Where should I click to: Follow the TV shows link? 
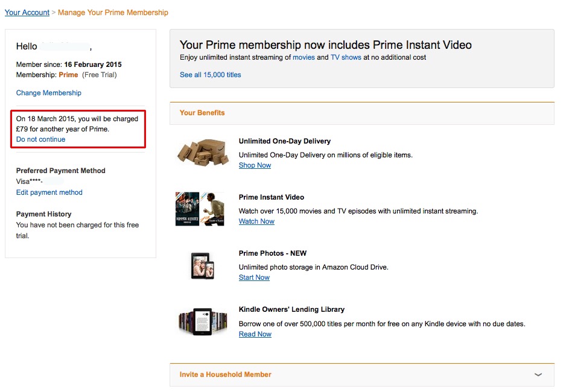pos(346,57)
